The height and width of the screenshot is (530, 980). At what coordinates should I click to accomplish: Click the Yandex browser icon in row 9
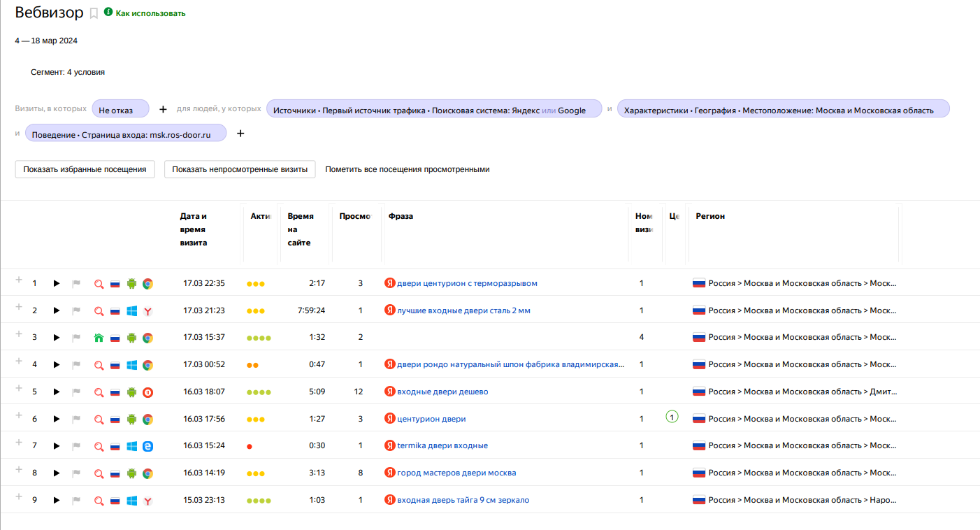pyautogui.click(x=147, y=501)
